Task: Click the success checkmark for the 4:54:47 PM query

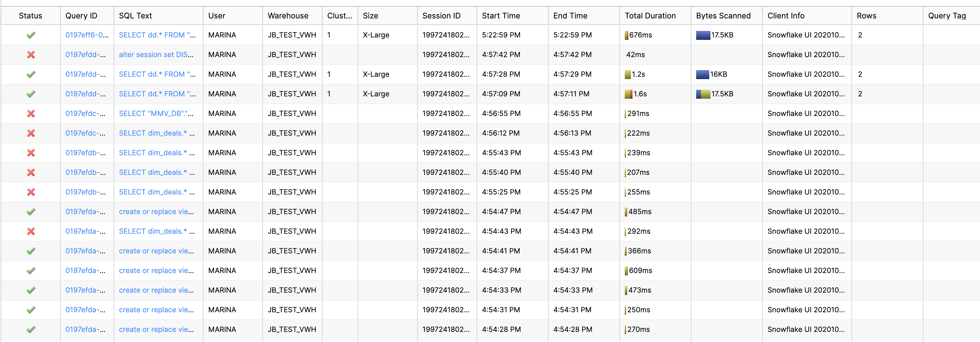Action: pyautogui.click(x=31, y=212)
